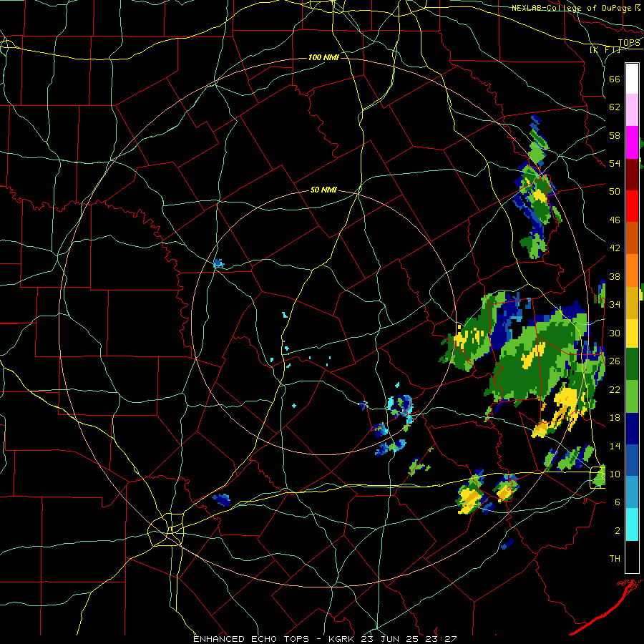Click the legend value '22'

615,389
